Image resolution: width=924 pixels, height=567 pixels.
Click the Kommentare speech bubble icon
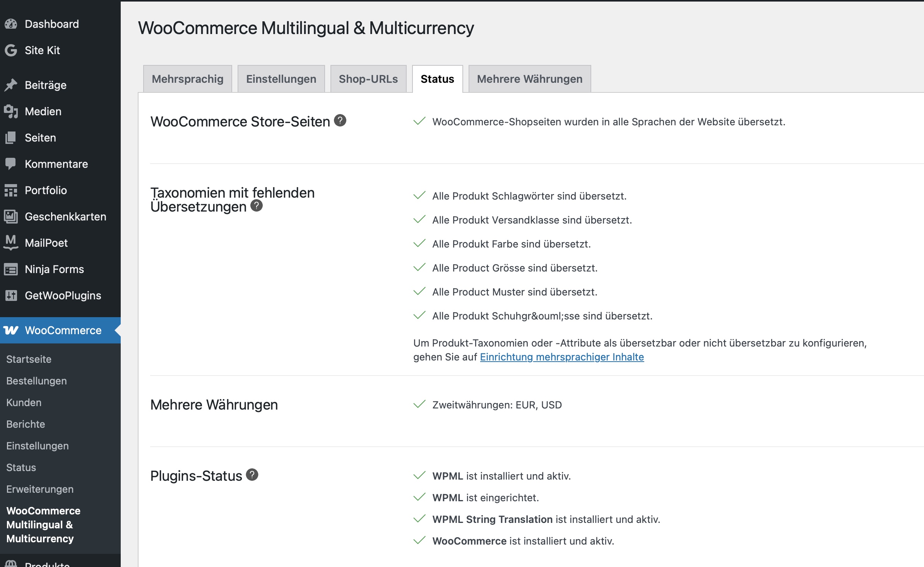coord(11,164)
